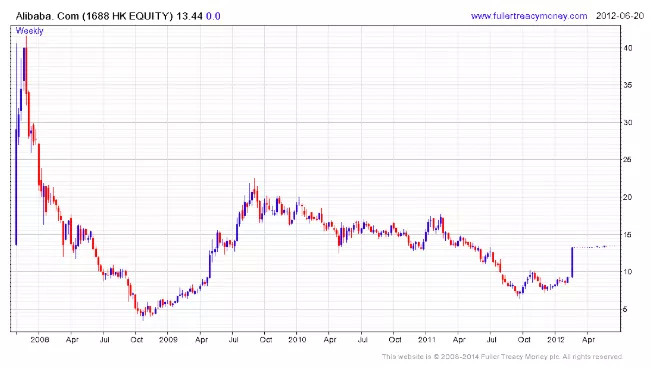Screen dimensions: 651x368
Task: Click the blue 0.0 change value
Action: coord(213,16)
